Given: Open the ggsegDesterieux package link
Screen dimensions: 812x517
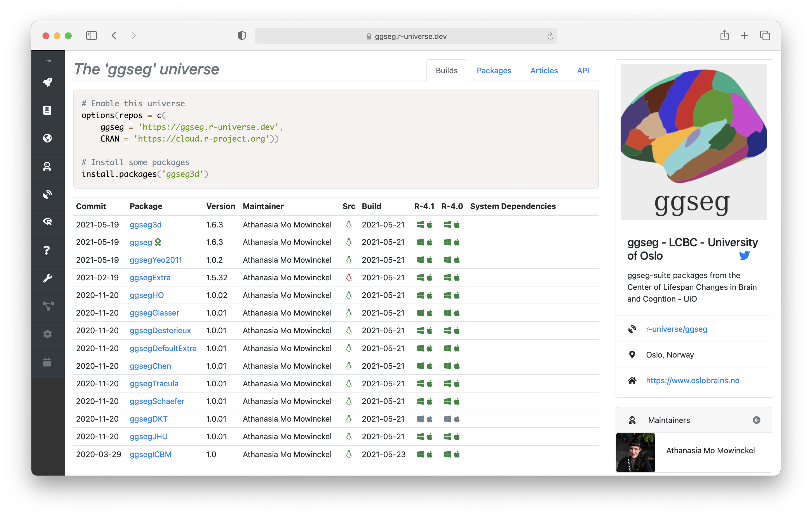Looking at the screenshot, I should click(x=160, y=330).
